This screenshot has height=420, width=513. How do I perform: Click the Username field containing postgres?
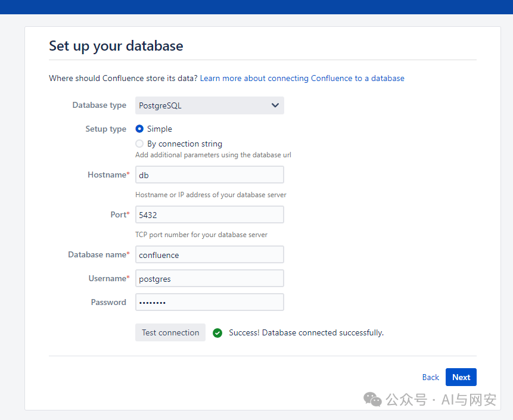coord(209,278)
